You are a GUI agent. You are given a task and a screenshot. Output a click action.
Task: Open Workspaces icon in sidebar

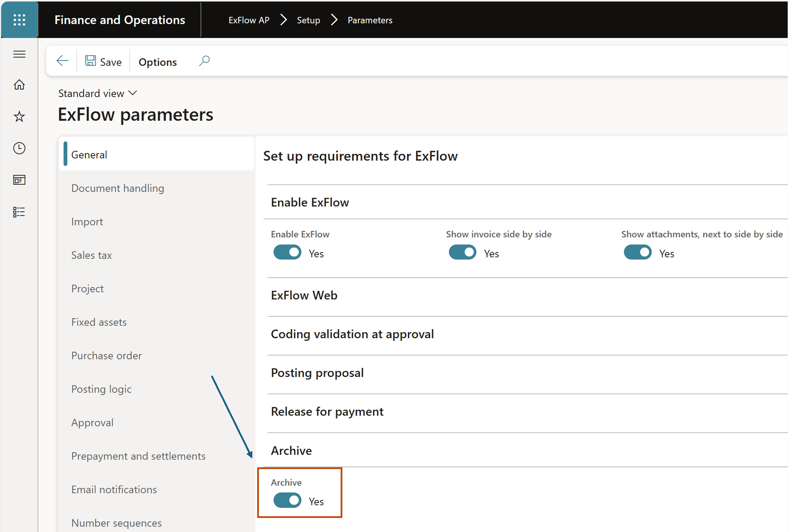click(19, 180)
